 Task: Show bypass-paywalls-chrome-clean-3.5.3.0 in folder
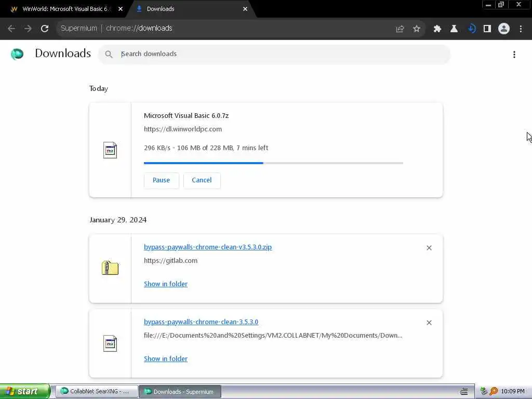[x=166, y=358]
